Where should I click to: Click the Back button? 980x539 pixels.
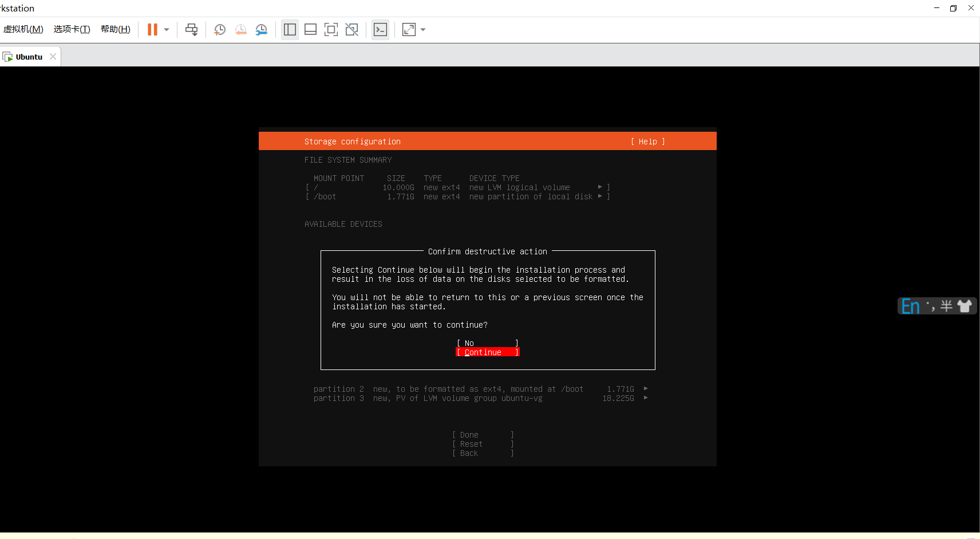click(483, 453)
